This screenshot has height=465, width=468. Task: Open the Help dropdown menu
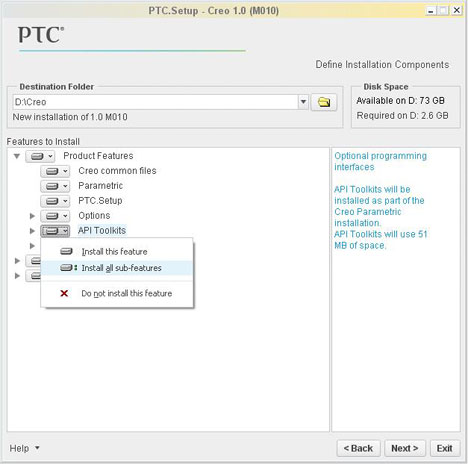24,448
